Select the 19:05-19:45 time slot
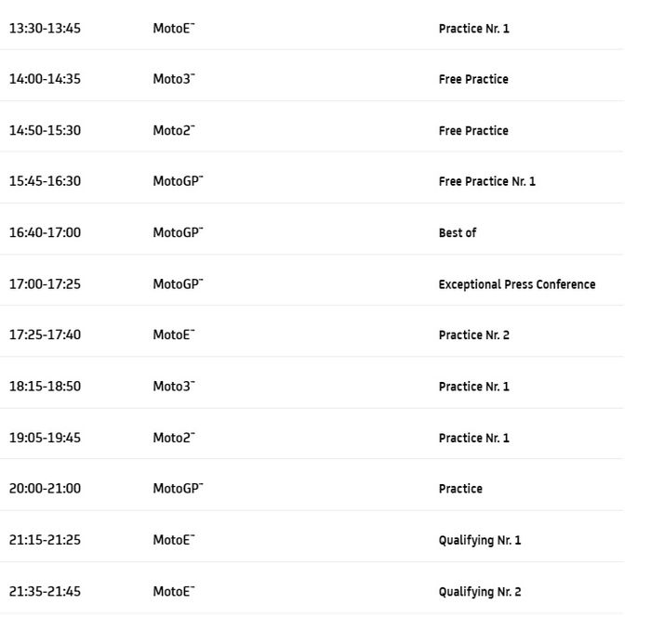Screen dimensions: 651x644 click(45, 438)
